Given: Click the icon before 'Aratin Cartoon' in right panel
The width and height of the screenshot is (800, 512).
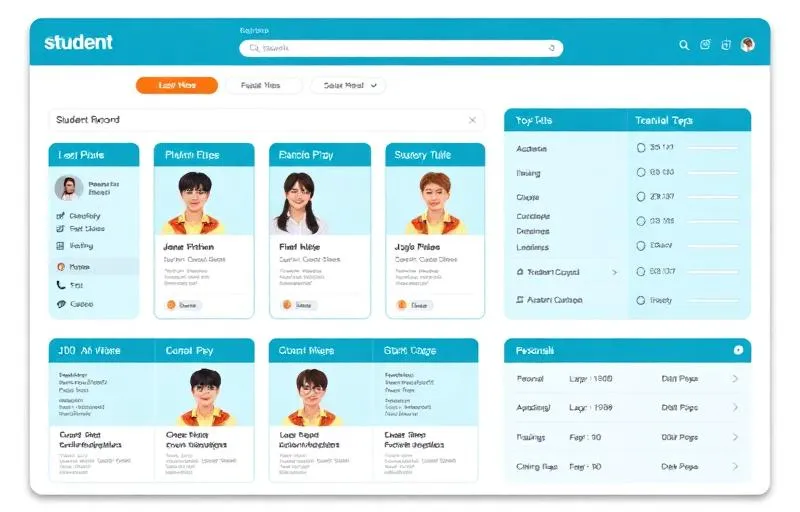Looking at the screenshot, I should coord(520,300).
